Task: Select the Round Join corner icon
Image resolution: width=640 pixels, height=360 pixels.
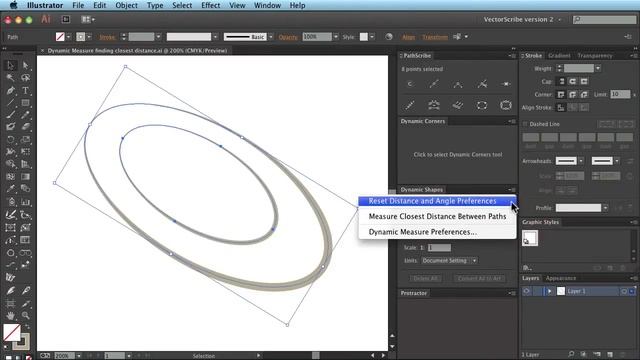Action: (x=573, y=94)
